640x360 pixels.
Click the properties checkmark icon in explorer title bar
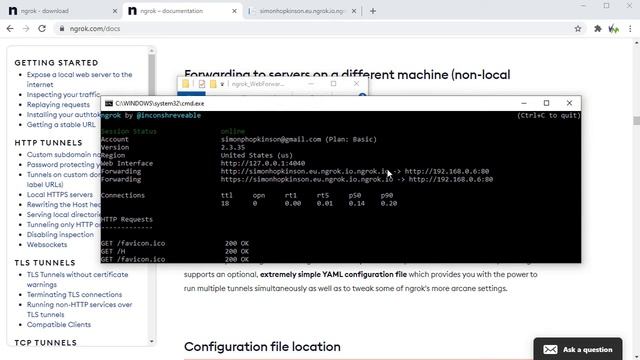coord(202,84)
